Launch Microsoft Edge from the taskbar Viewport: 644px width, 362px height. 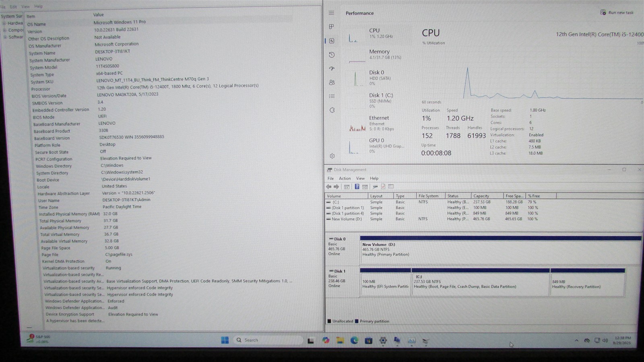(x=354, y=340)
